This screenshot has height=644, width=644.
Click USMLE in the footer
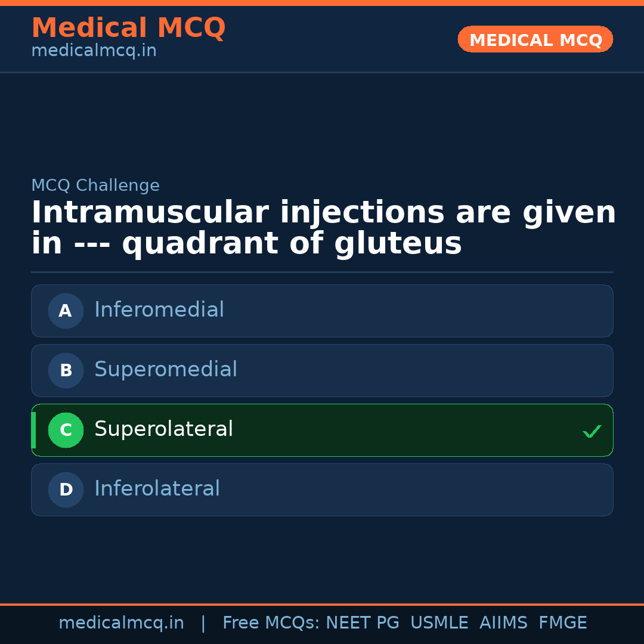click(439, 623)
